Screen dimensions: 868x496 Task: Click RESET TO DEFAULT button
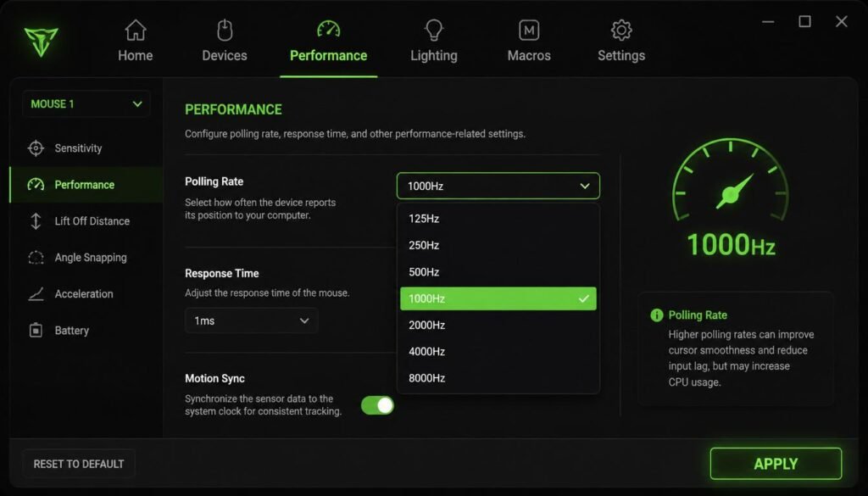coord(79,464)
